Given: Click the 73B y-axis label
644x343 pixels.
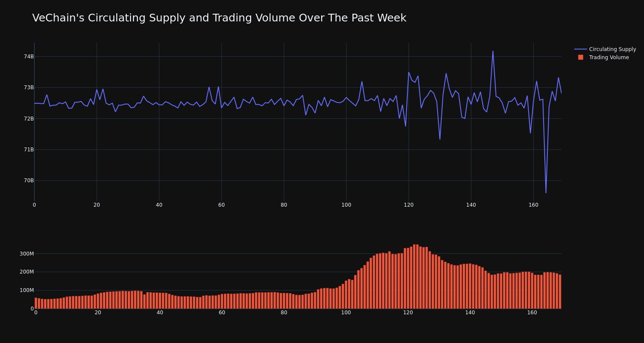Looking at the screenshot, I should [x=28, y=87].
